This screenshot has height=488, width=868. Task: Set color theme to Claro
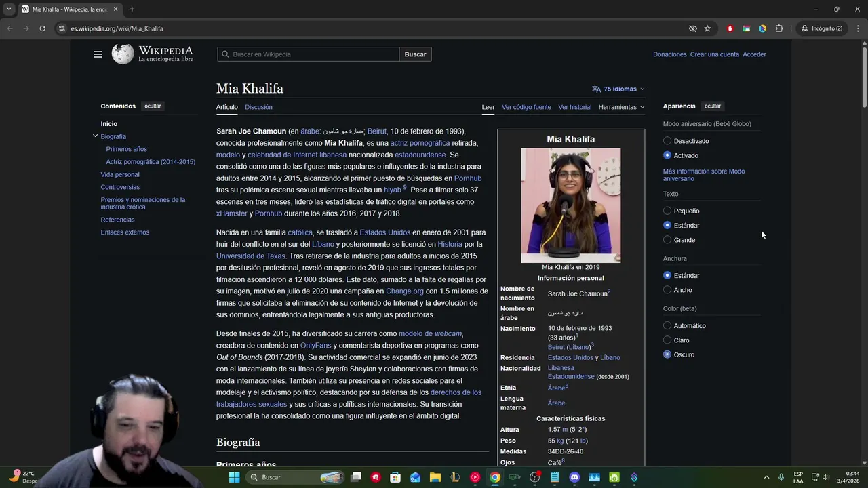667,340
